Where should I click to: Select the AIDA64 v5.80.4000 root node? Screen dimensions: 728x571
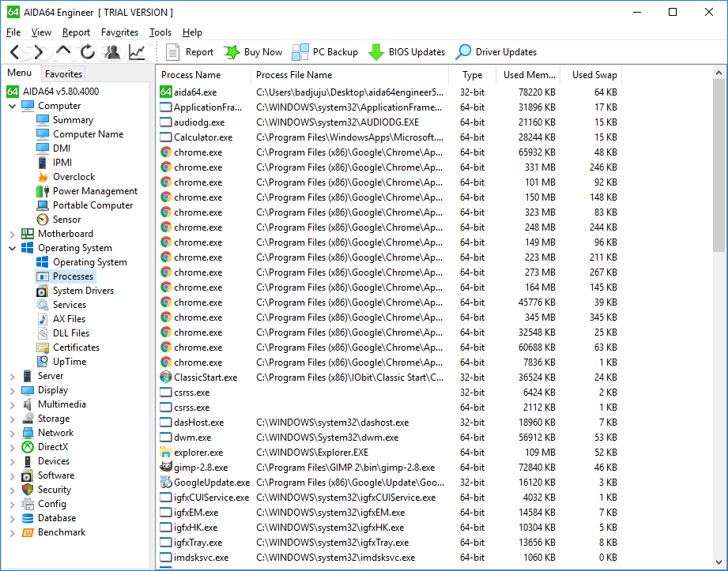coord(53,92)
